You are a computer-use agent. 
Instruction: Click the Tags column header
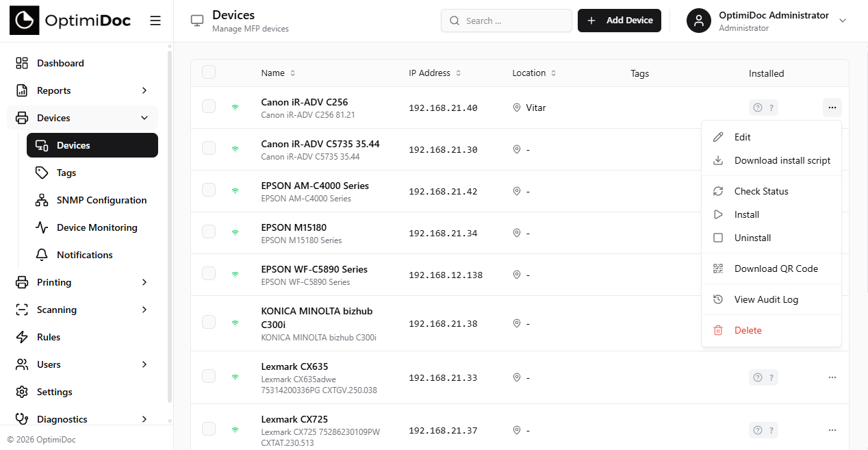639,73
